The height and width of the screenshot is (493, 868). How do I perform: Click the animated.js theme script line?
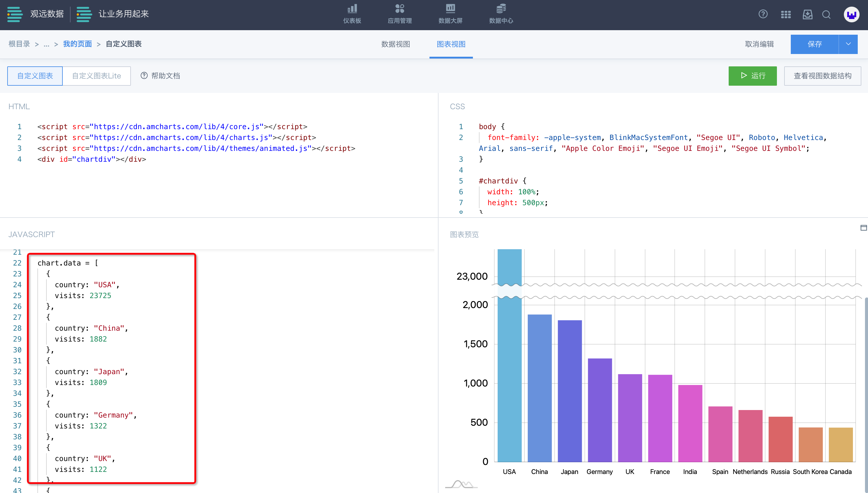pyautogui.click(x=196, y=148)
